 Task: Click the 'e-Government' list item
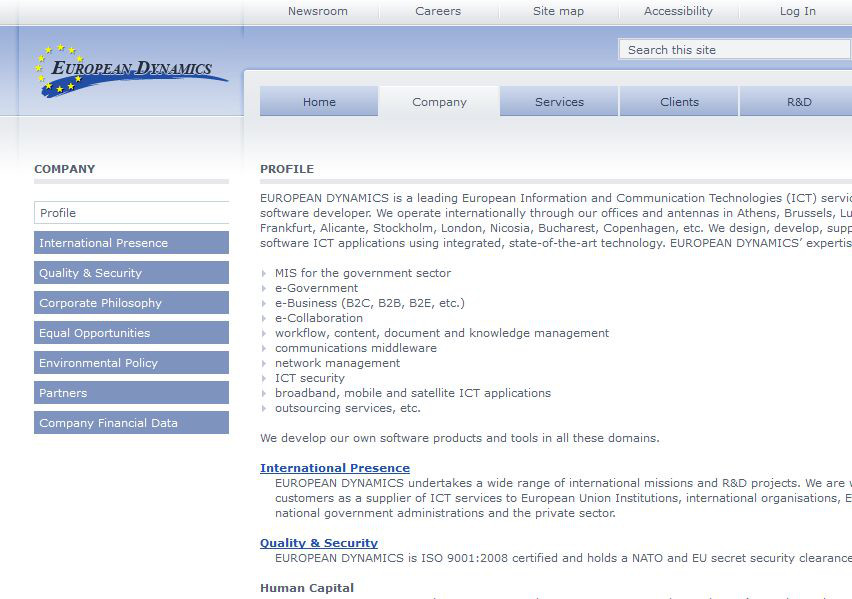click(316, 288)
